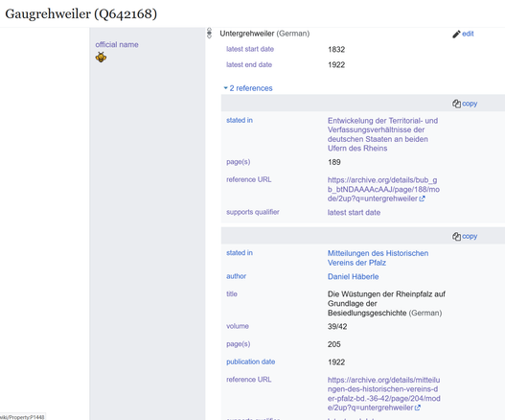Click the rank selector icon beside Untergrehweiler
This screenshot has height=420, width=505.
coord(209,34)
